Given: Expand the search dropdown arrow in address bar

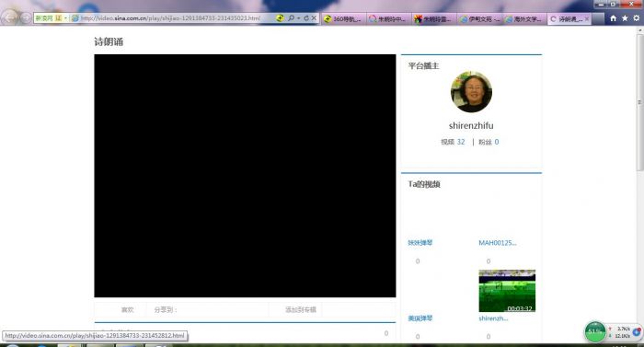Looking at the screenshot, I should [x=298, y=18].
